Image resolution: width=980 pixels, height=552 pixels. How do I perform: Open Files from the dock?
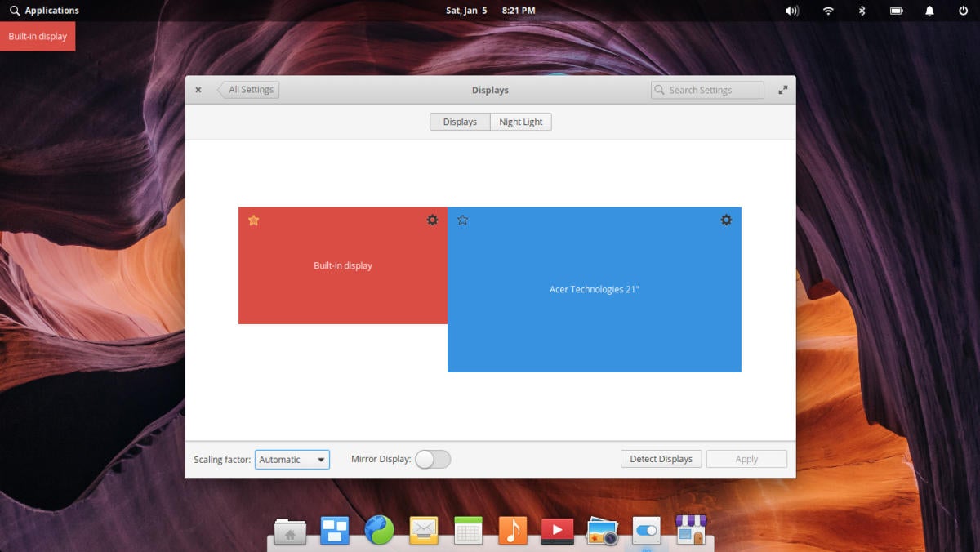[x=290, y=531]
